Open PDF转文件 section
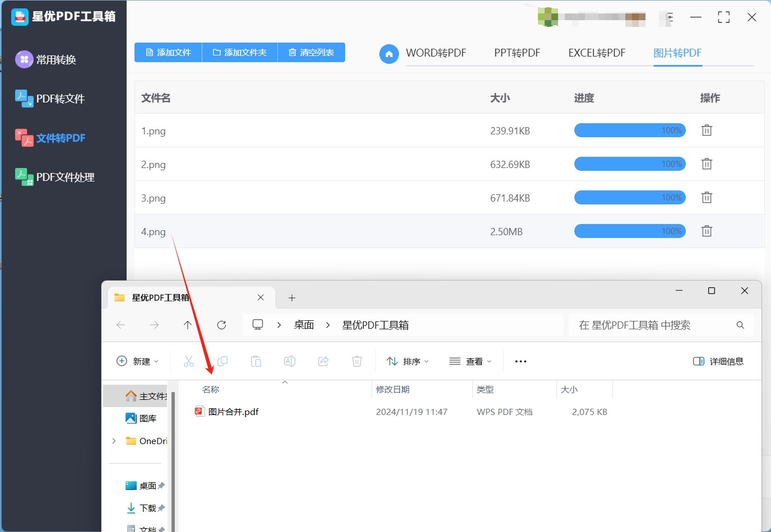Viewport: 771px width, 532px height. [50, 99]
